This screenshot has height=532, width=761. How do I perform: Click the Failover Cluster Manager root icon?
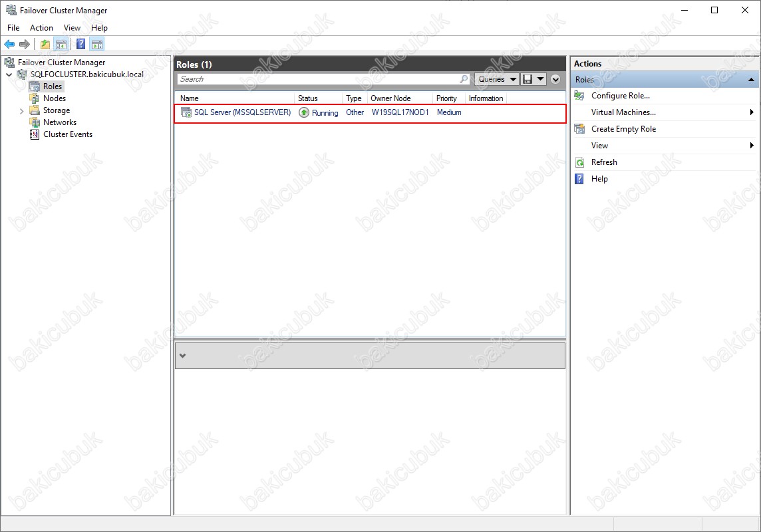pos(9,62)
